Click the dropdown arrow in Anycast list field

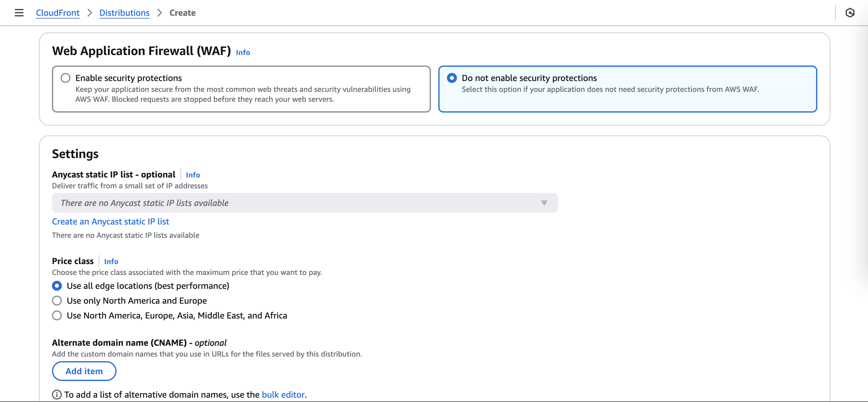(x=544, y=203)
